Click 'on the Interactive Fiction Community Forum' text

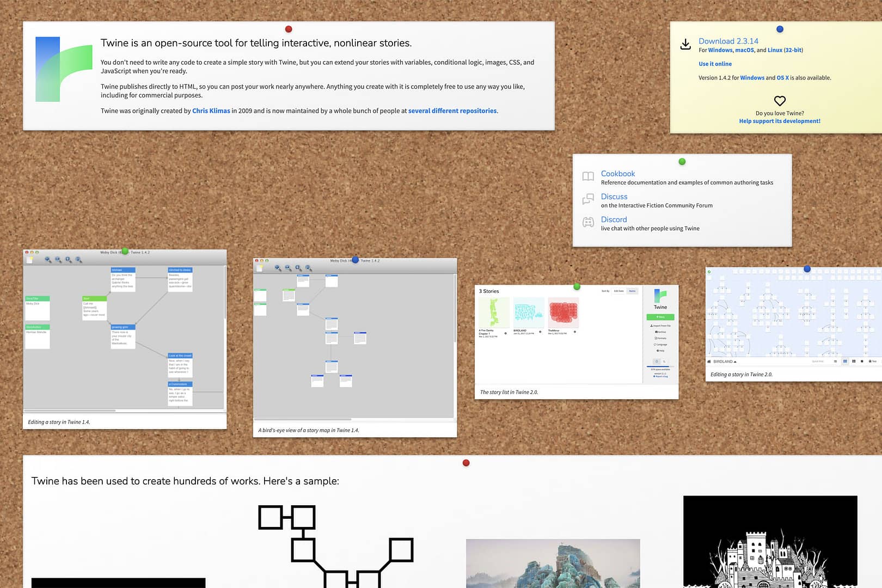(657, 206)
